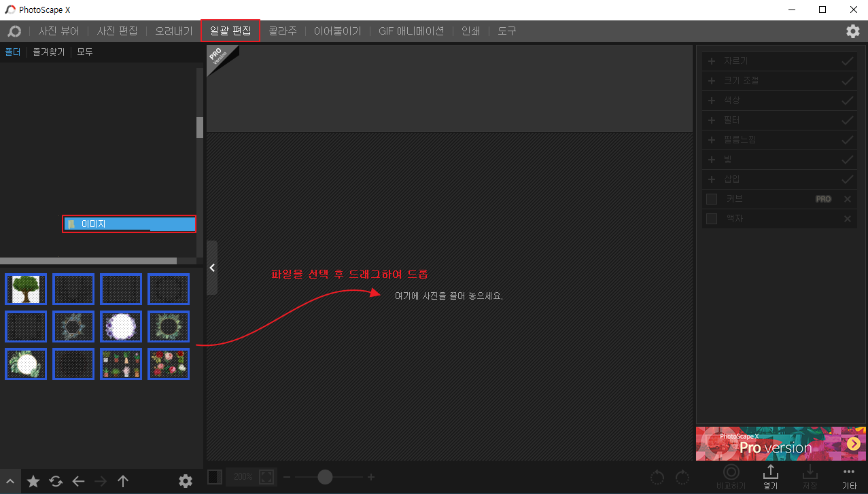Click the favorites star icon
This screenshot has height=494, width=868.
[33, 481]
